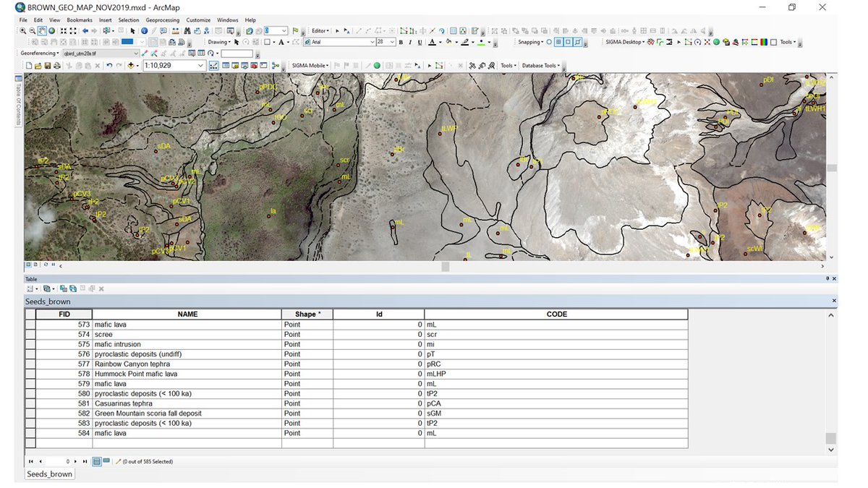Click the Print icon
Image resolution: width=868 pixels, height=488 pixels.
56,65
